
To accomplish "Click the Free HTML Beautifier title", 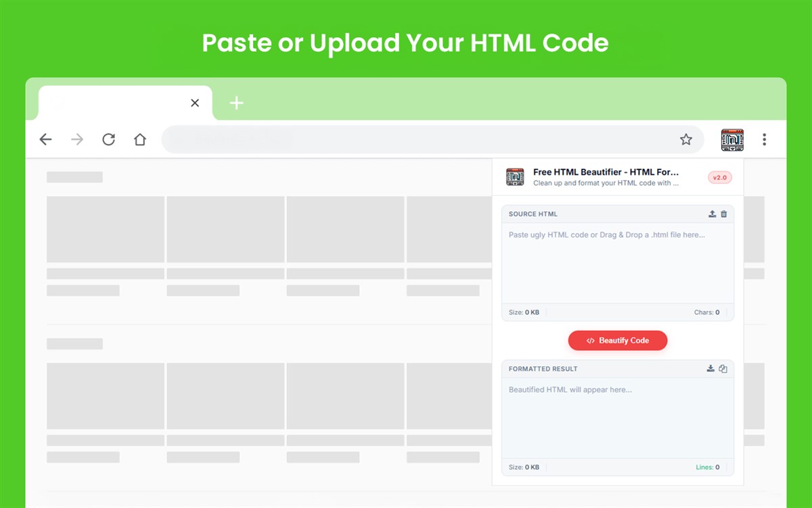I will click(x=606, y=172).
